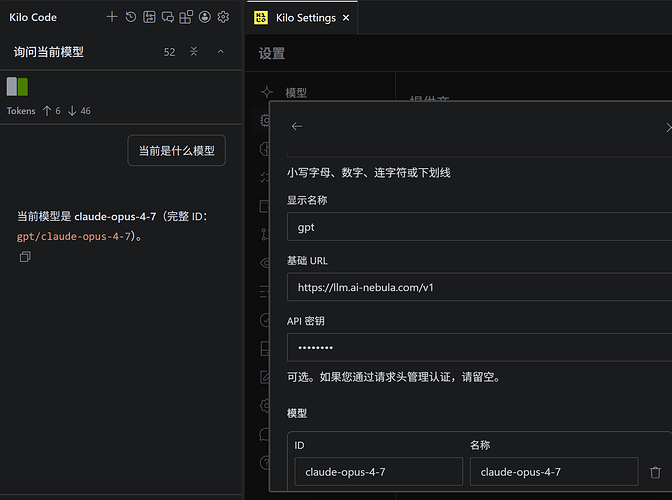The image size is (672, 500).
Task: Close the Kilo Settings tab
Action: (x=346, y=18)
